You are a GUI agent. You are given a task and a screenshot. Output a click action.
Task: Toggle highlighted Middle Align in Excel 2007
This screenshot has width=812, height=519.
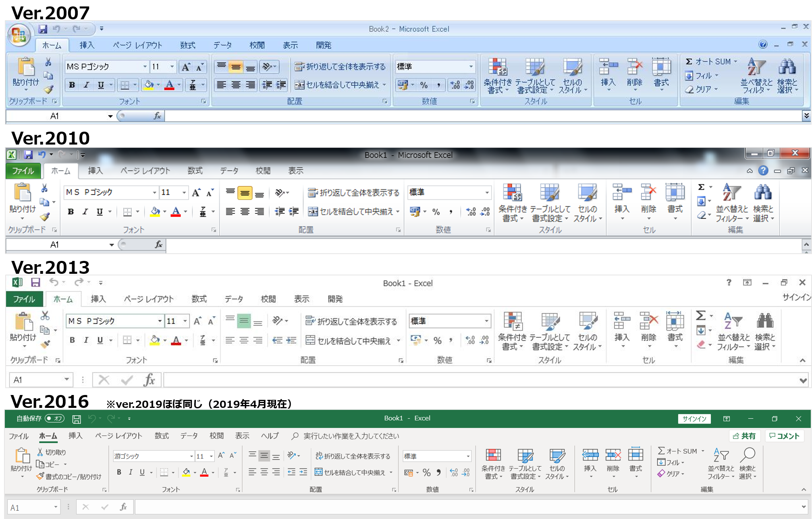(236, 67)
